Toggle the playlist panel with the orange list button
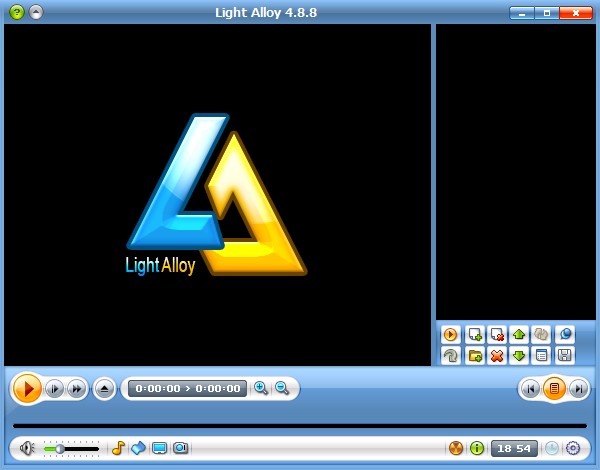Image resolution: width=600 pixels, height=470 pixels. [x=554, y=389]
